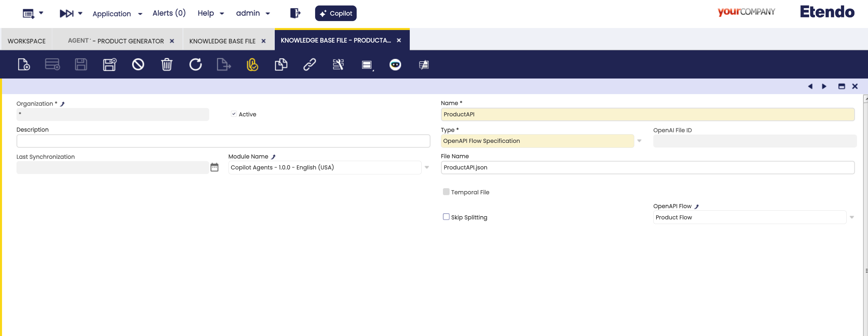Click the yourCOMPANY logo

pyautogui.click(x=746, y=12)
